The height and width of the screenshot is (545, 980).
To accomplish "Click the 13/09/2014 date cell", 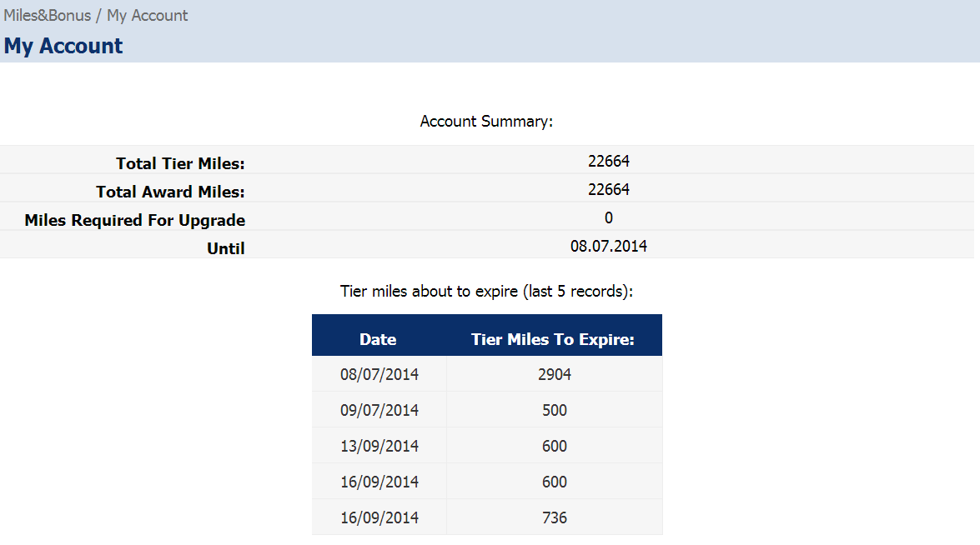I will tap(379, 447).
